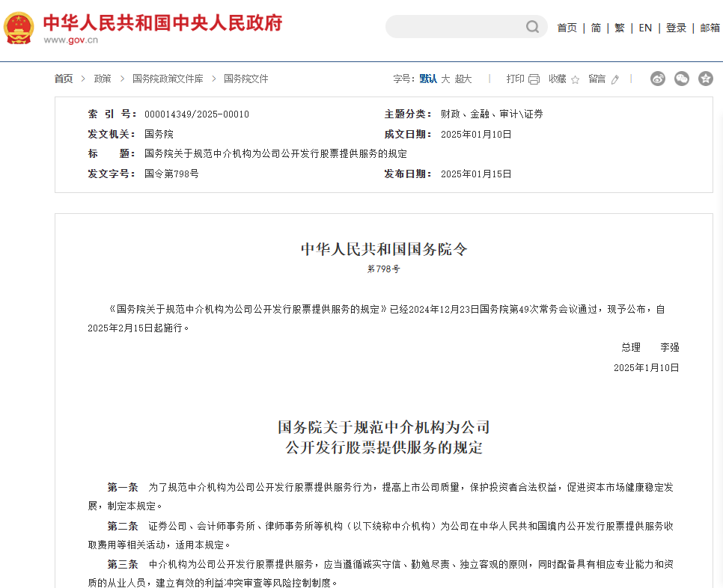Open 首页 in the top navigation
723x588 pixels.
click(567, 28)
